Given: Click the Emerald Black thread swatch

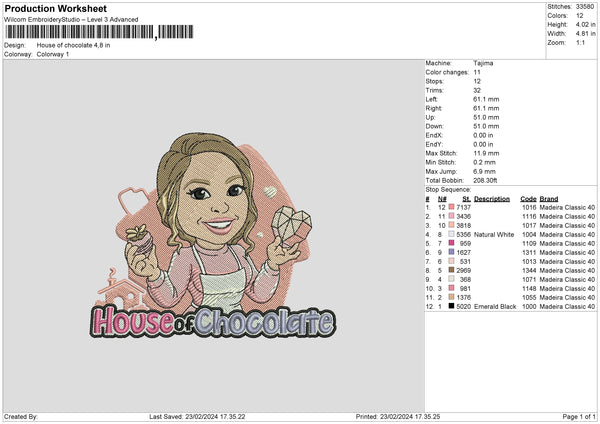Looking at the screenshot, I should (452, 306).
